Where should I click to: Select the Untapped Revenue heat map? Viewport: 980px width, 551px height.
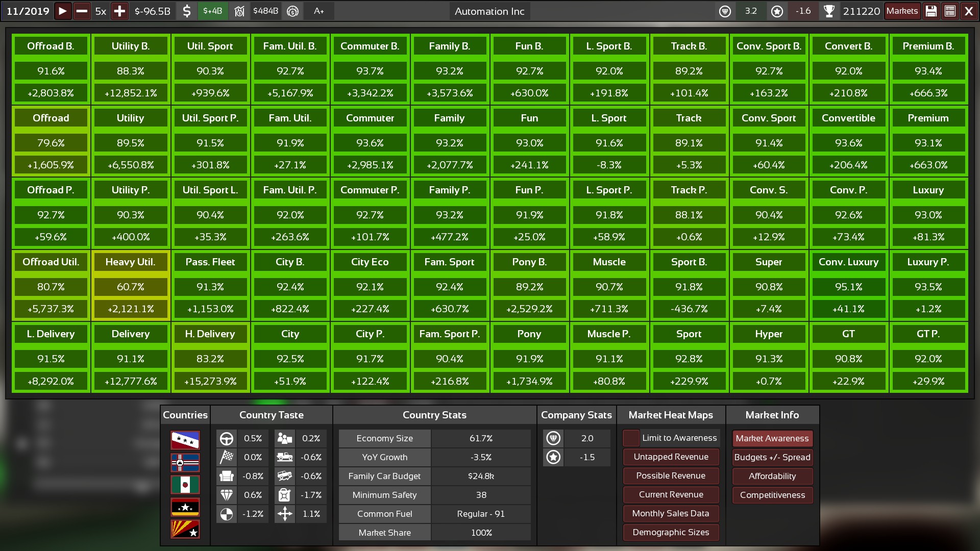[x=671, y=457]
